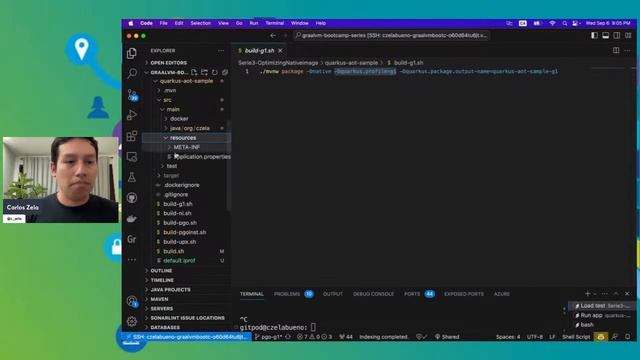Click New File icon in explorer header
The width and height of the screenshot is (640, 360).
pyautogui.click(x=194, y=72)
